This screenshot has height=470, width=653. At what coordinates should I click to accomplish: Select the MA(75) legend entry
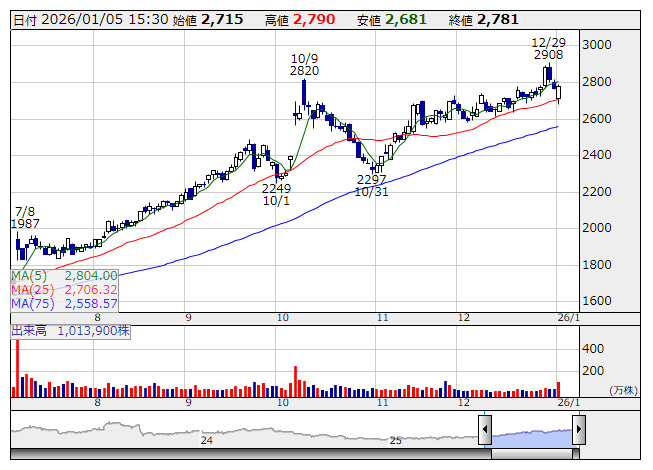point(65,303)
